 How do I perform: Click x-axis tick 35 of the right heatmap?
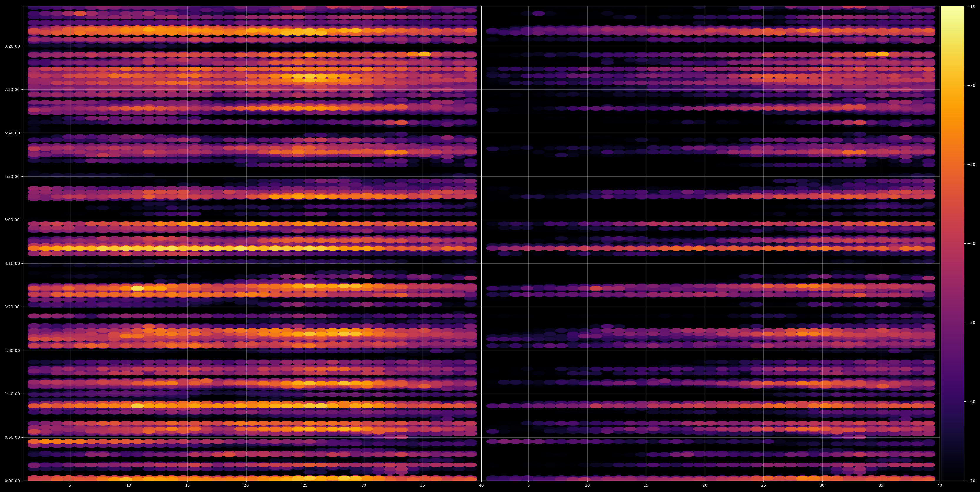[881, 485]
